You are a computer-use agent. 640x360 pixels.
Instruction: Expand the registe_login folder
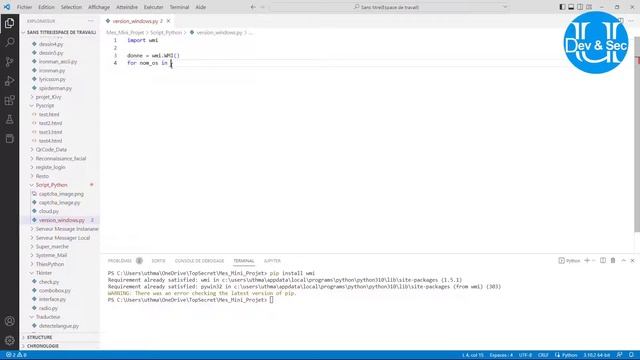[50, 167]
